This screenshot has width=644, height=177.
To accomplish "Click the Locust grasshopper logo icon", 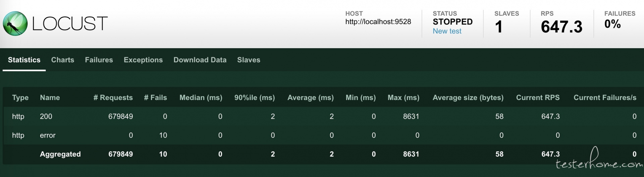I will click(x=15, y=23).
